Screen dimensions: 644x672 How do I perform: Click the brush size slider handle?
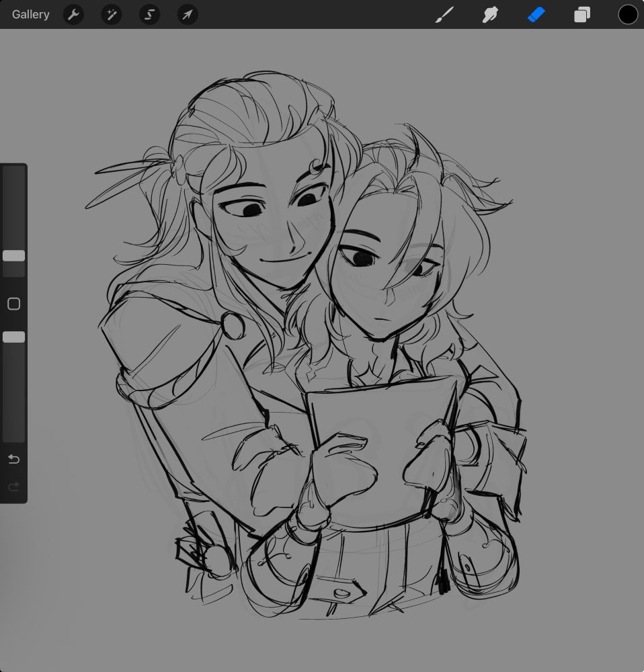point(13,256)
